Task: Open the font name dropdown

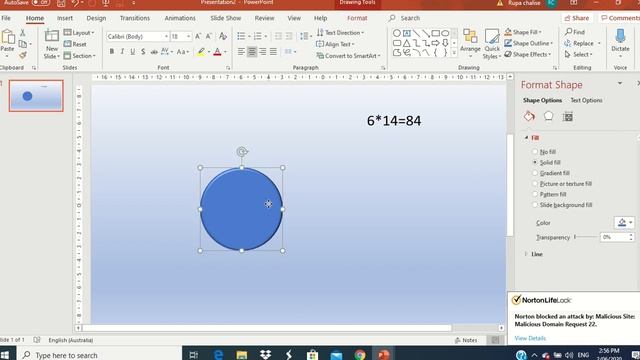Action: coord(166,36)
